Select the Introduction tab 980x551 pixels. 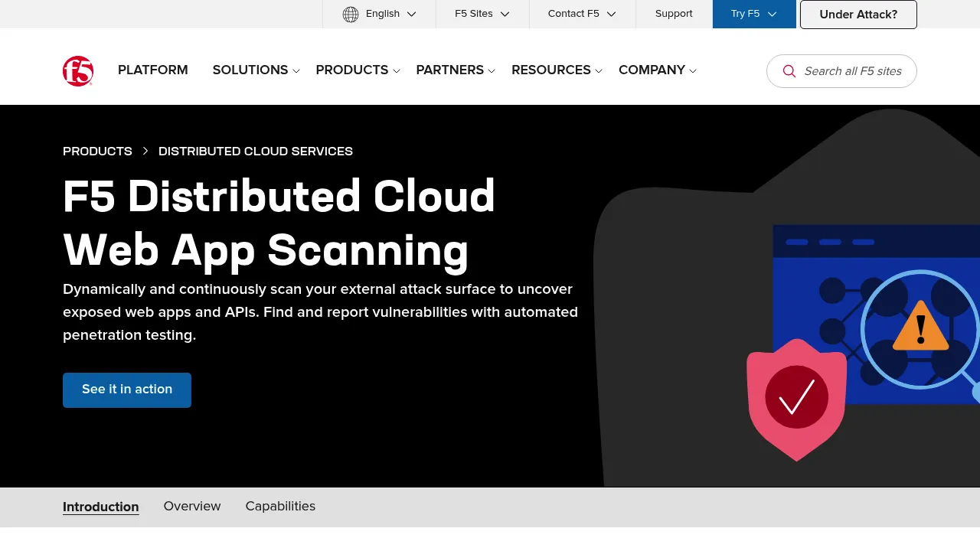[101, 507]
